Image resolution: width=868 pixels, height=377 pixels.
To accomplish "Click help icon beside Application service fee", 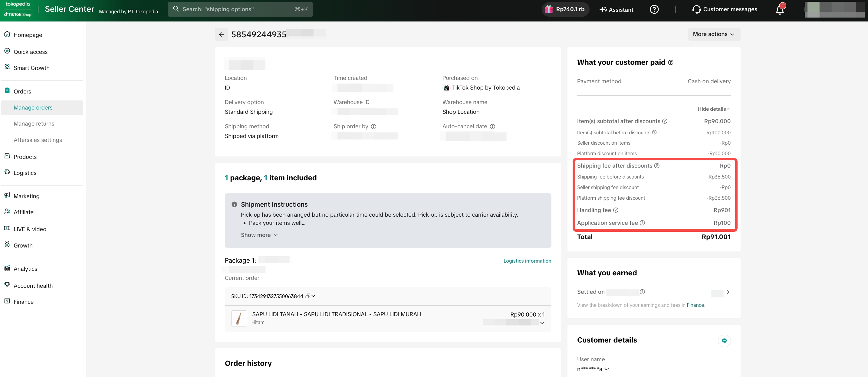I will click(x=642, y=223).
